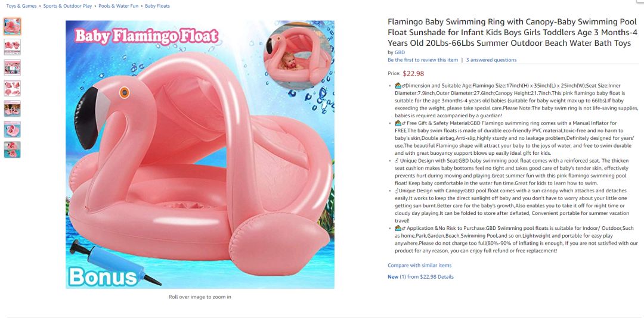
Task: Open the 'New (1) from $22.98' offers
Action: click(412, 277)
